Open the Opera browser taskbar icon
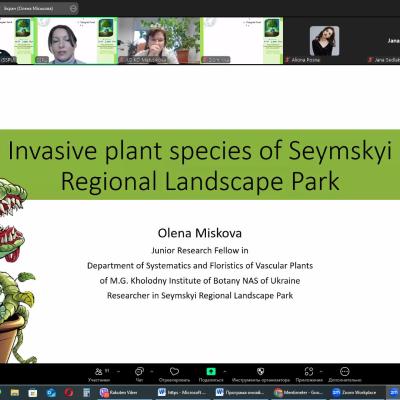The width and height of the screenshot is (400, 400). click(69, 392)
